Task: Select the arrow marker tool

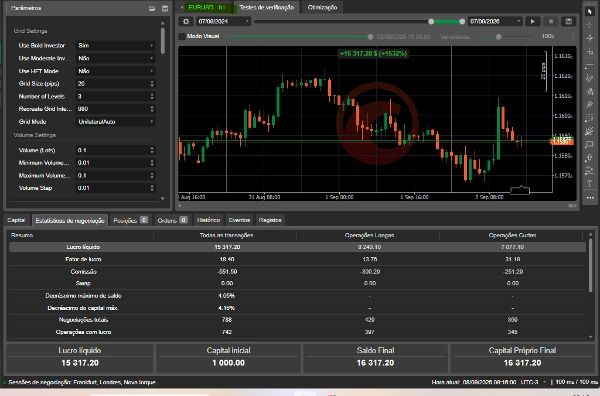Action: point(590,157)
